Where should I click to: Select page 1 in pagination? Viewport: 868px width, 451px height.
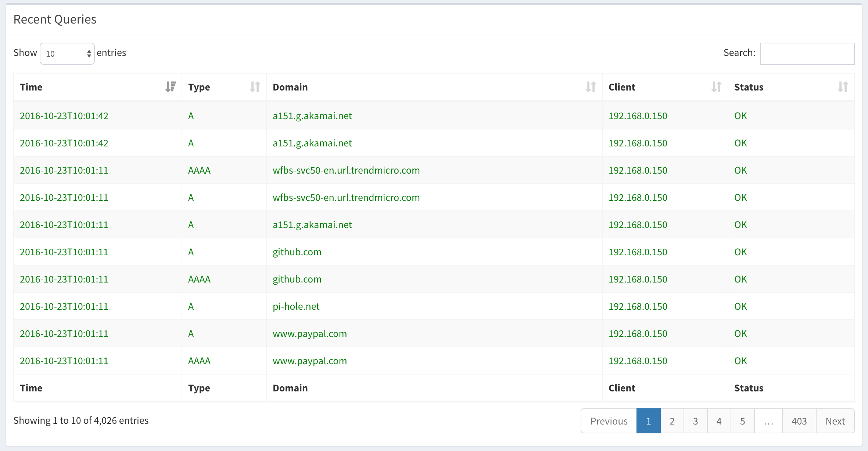(x=649, y=421)
